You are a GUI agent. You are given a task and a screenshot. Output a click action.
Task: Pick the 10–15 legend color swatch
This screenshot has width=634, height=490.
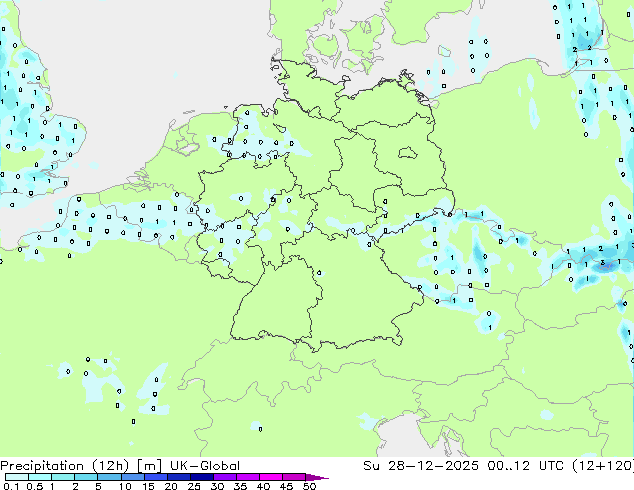[133, 477]
